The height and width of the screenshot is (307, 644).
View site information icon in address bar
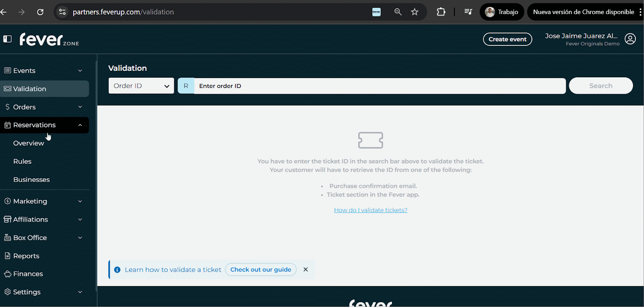[x=62, y=12]
